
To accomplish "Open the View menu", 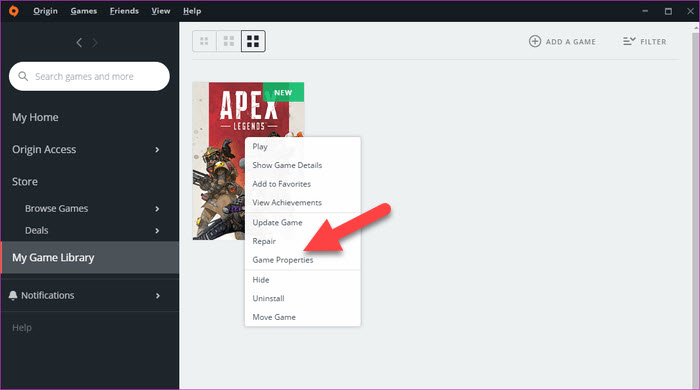I will click(161, 11).
